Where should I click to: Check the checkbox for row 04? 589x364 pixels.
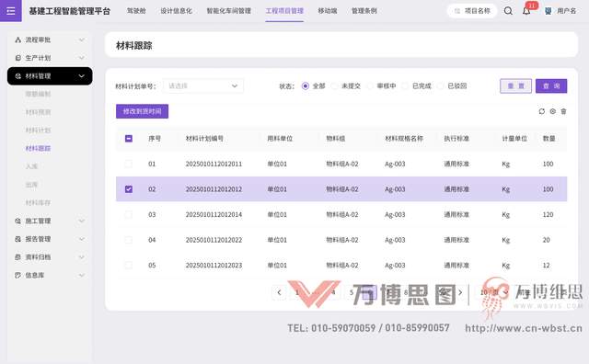129,240
